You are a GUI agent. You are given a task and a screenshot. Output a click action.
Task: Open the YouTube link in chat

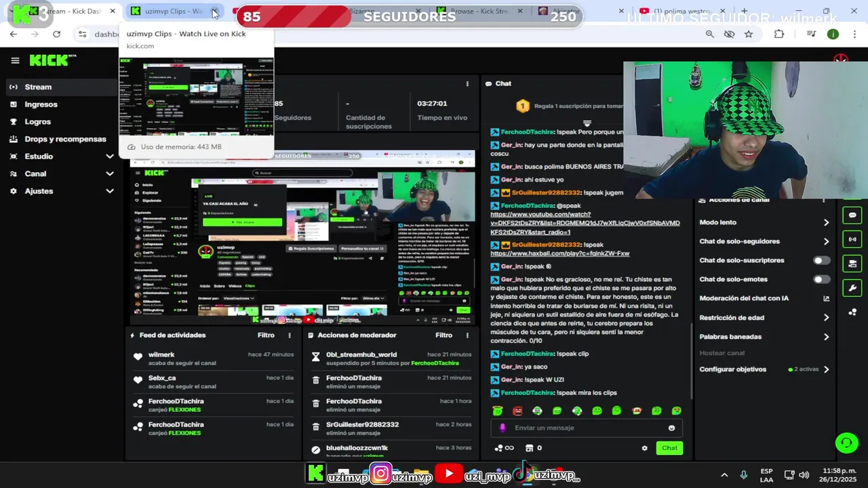pyautogui.click(x=585, y=223)
